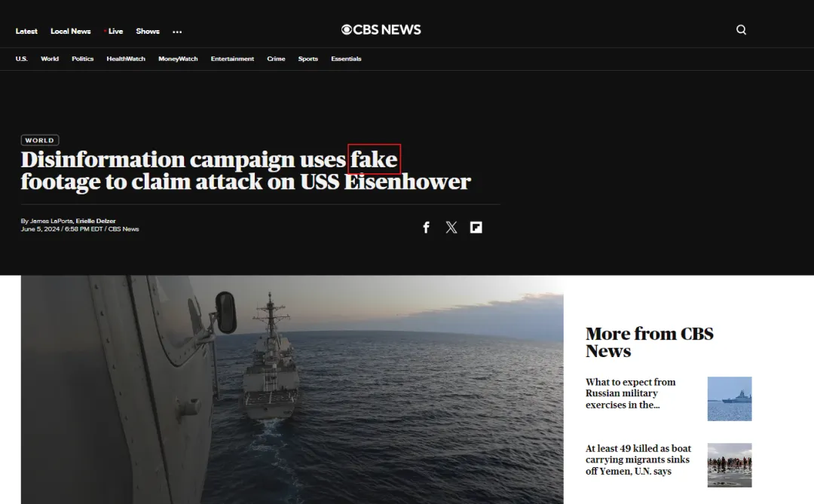Viewport: 814px width, 504px height.
Task: Open the search magnifier icon
Action: pos(741,29)
